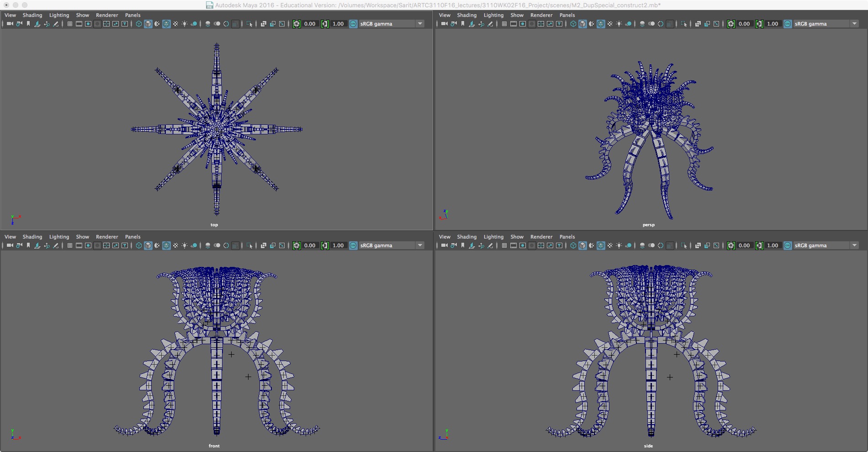Click Image Plane icon in top panel

point(37,24)
